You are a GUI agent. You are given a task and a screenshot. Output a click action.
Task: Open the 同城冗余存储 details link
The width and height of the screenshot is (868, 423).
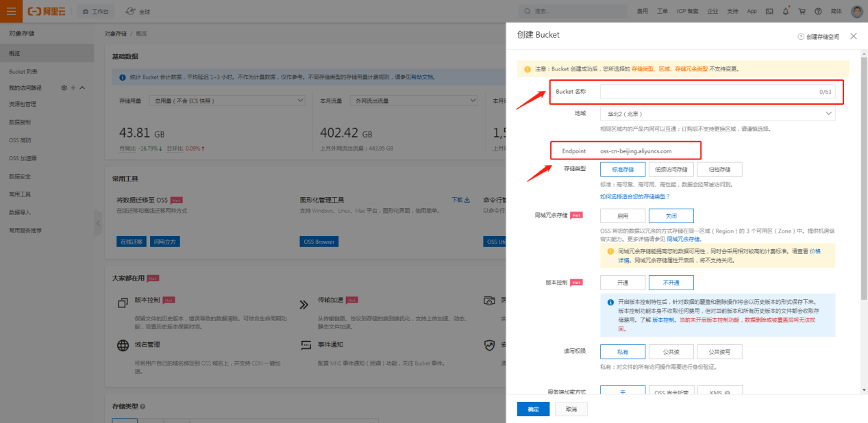point(684,239)
